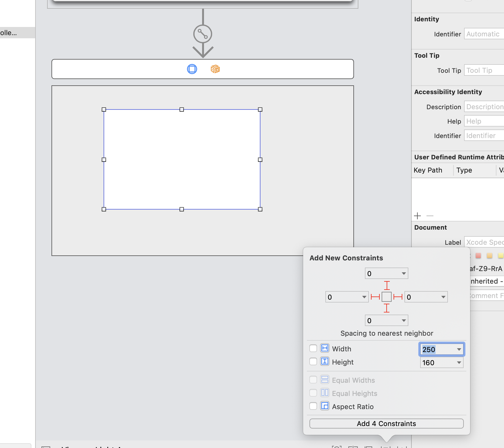Screen dimensions: 504x448
Task: Click the Tool Tip text field
Action: [x=484, y=71]
